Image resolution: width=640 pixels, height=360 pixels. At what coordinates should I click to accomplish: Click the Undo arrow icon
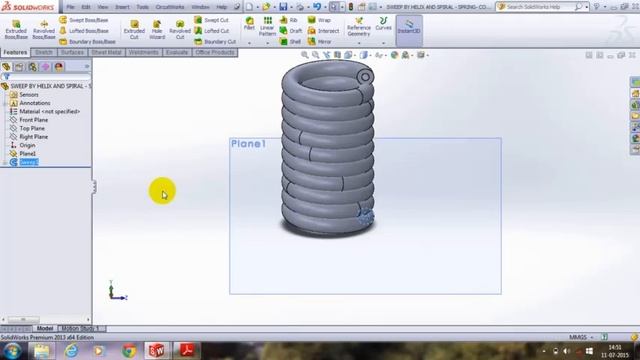tap(317, 7)
